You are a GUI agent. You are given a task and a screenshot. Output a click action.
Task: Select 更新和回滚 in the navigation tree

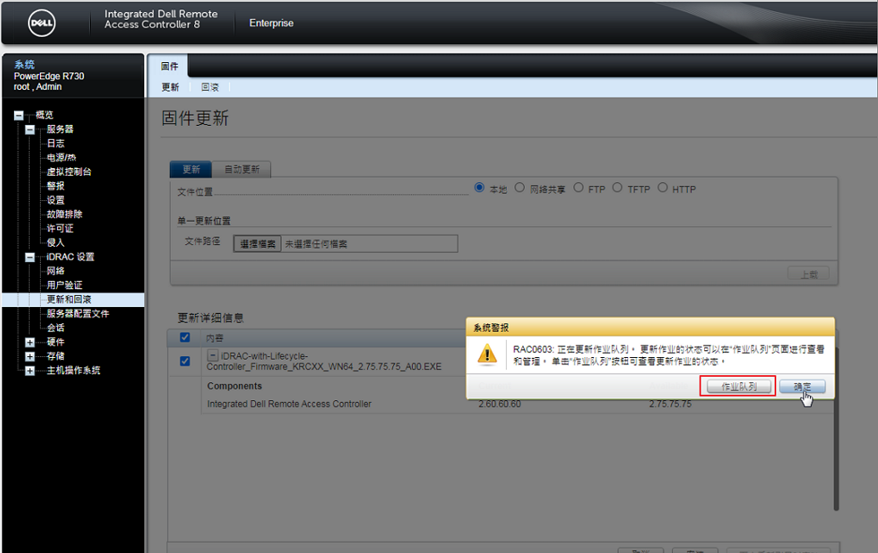coord(69,299)
